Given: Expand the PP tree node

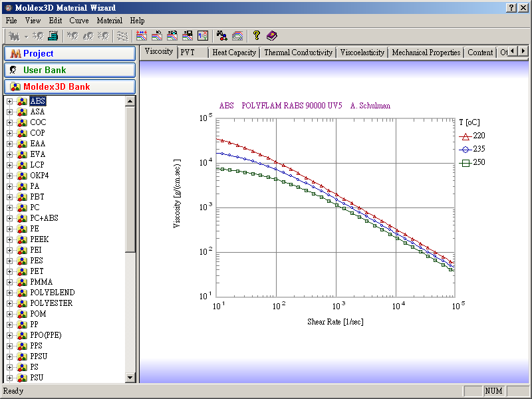Looking at the screenshot, I should pos(9,325).
